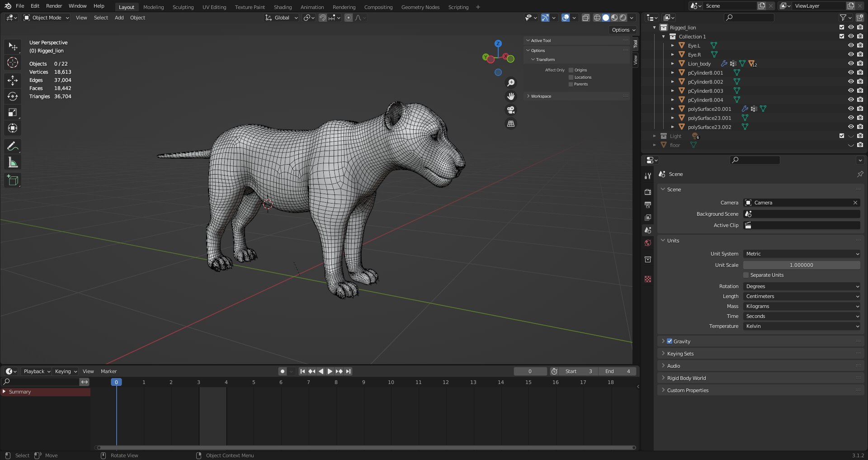Play the animation forward
Screen dimensions: 868x460
click(330, 371)
